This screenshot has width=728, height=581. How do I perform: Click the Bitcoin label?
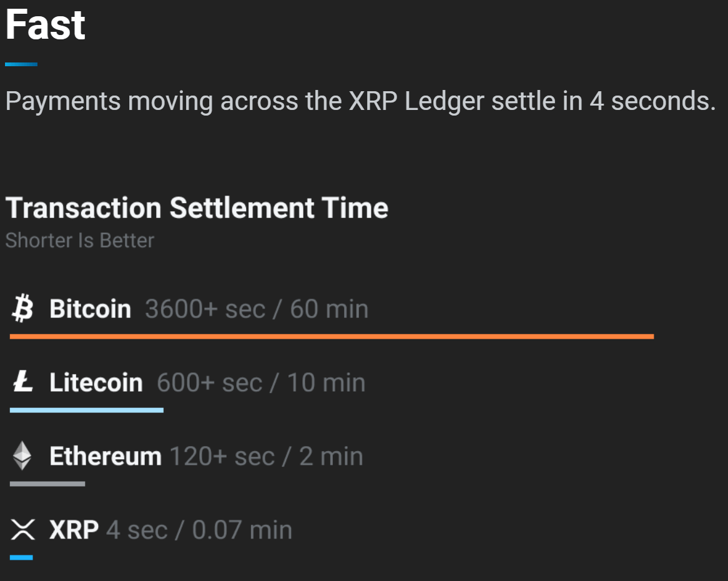tap(90, 309)
